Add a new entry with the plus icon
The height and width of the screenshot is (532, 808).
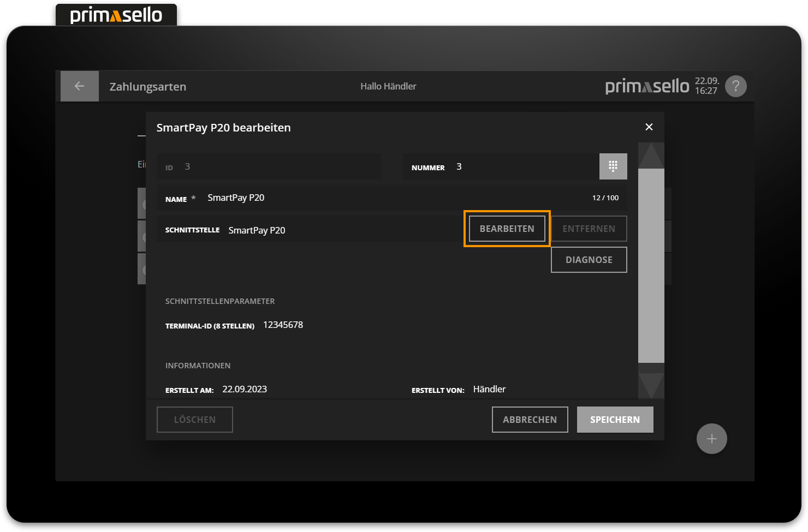(711, 438)
